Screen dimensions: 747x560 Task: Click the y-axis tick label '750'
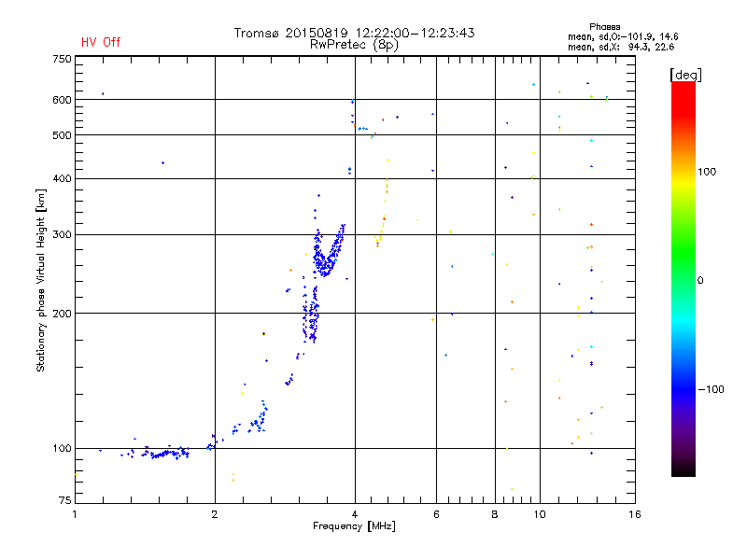coord(62,59)
